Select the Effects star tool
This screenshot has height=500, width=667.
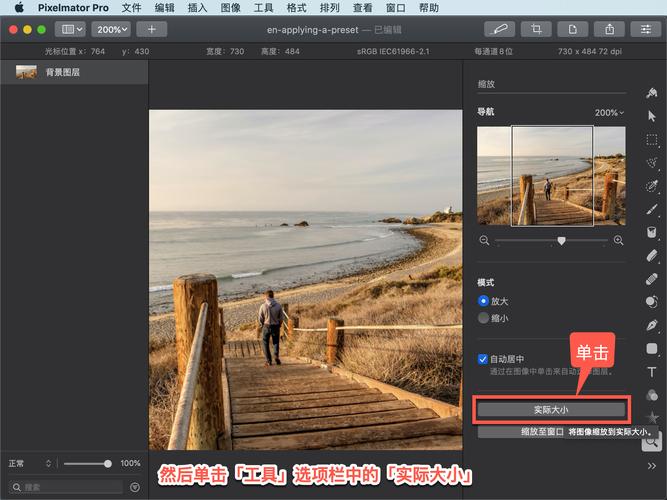(652, 417)
